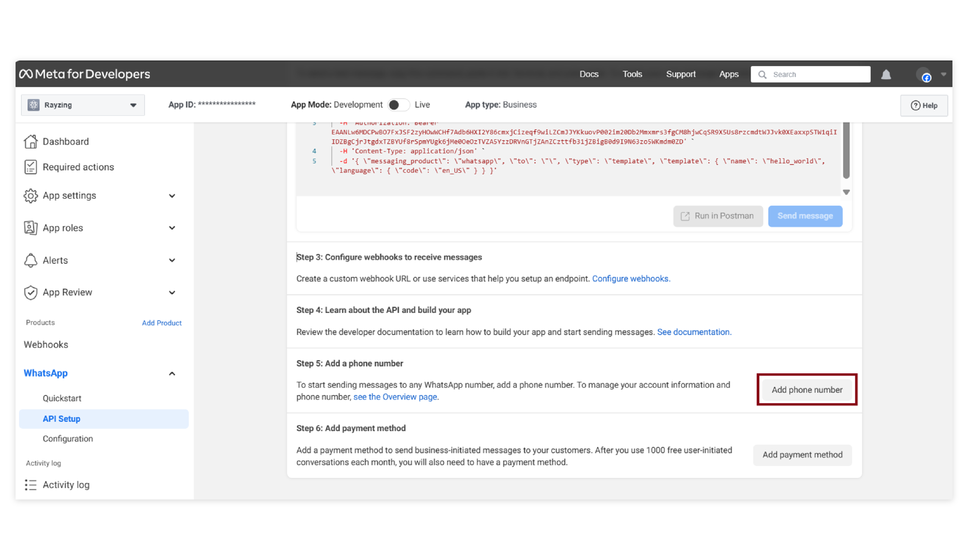Viewport: 968px width, 560px height.
Task: Click the Add payment method button
Action: click(802, 454)
